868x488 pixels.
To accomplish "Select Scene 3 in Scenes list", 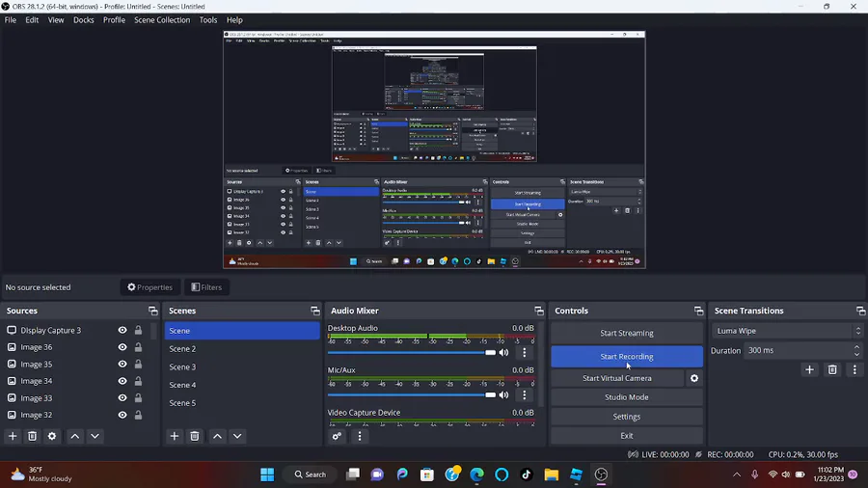I will 242,366.
